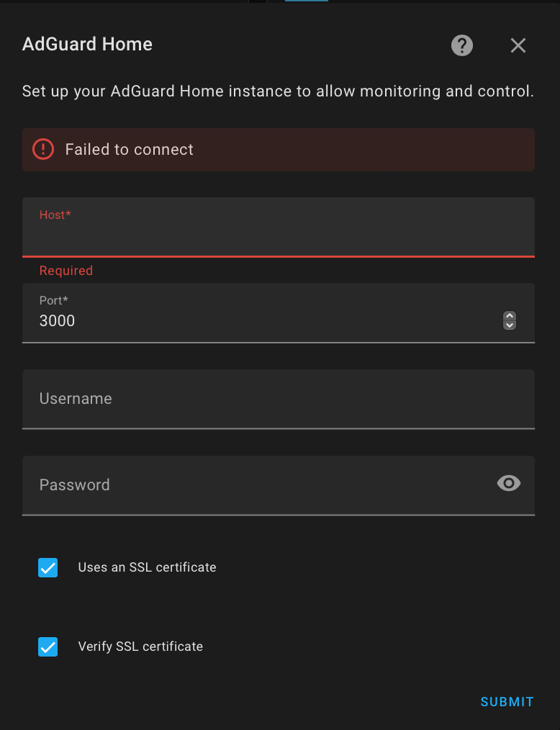Image resolution: width=560 pixels, height=730 pixels.
Task: Click the AdGuard Home dialog title
Action: coord(87,45)
